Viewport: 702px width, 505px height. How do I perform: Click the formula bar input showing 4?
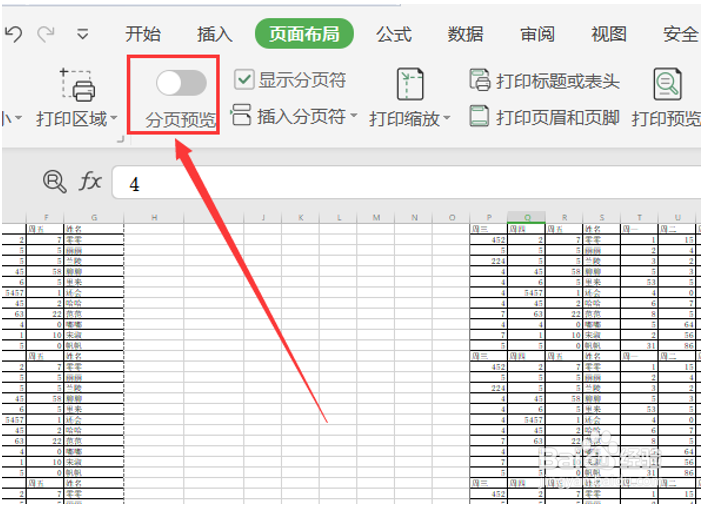(x=406, y=182)
